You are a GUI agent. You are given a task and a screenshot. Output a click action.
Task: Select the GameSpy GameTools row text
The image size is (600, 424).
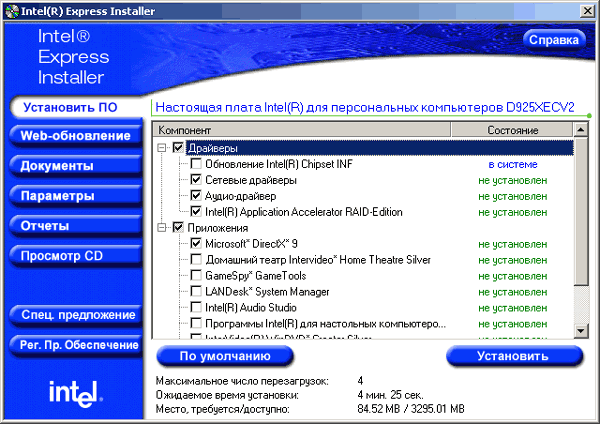tap(256, 276)
